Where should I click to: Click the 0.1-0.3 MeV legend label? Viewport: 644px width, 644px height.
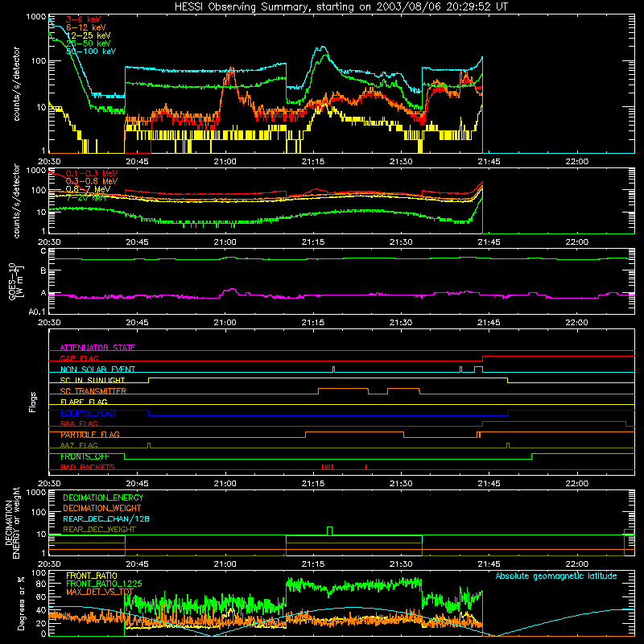(x=92, y=173)
